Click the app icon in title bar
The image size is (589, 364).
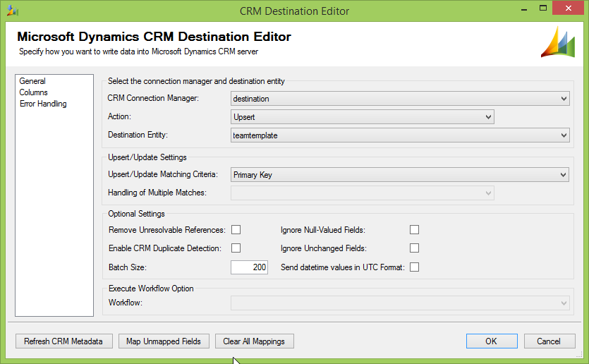pyautogui.click(x=12, y=11)
